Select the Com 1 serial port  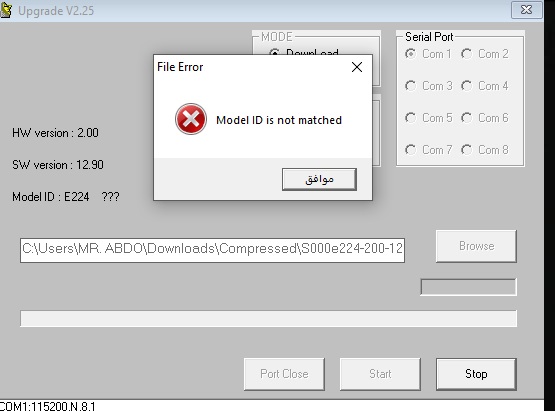[428, 54]
